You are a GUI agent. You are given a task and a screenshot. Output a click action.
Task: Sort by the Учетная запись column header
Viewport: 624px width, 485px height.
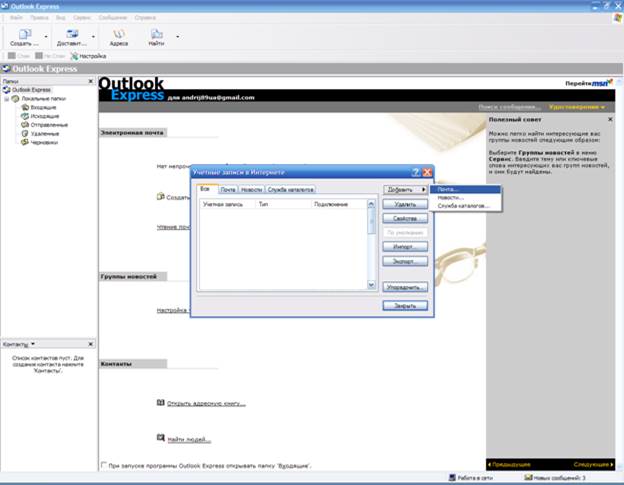coord(228,204)
